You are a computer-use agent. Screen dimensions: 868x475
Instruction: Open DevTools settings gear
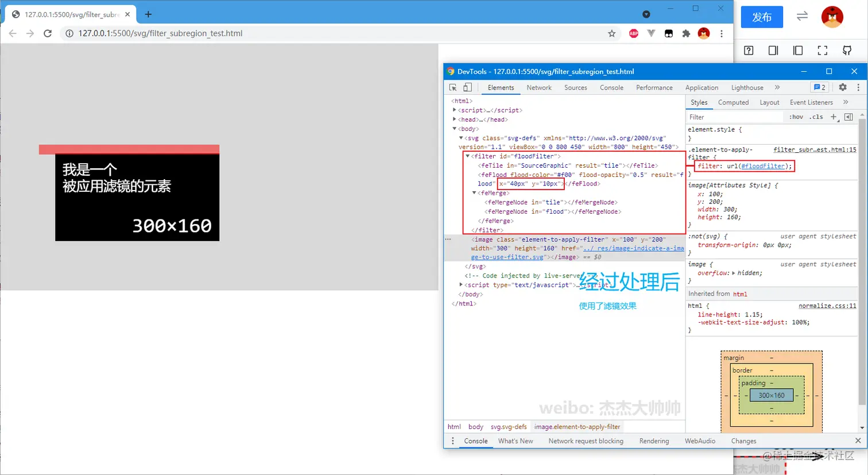(x=843, y=87)
